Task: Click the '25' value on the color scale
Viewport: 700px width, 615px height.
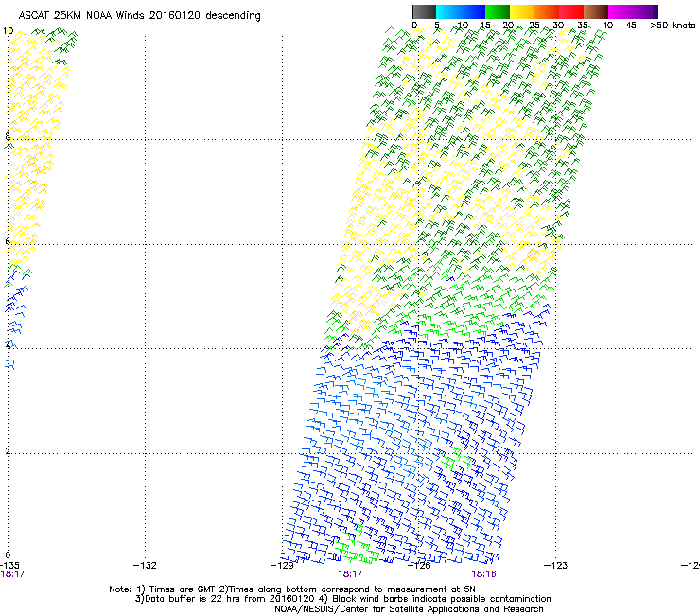Action: coord(534,26)
